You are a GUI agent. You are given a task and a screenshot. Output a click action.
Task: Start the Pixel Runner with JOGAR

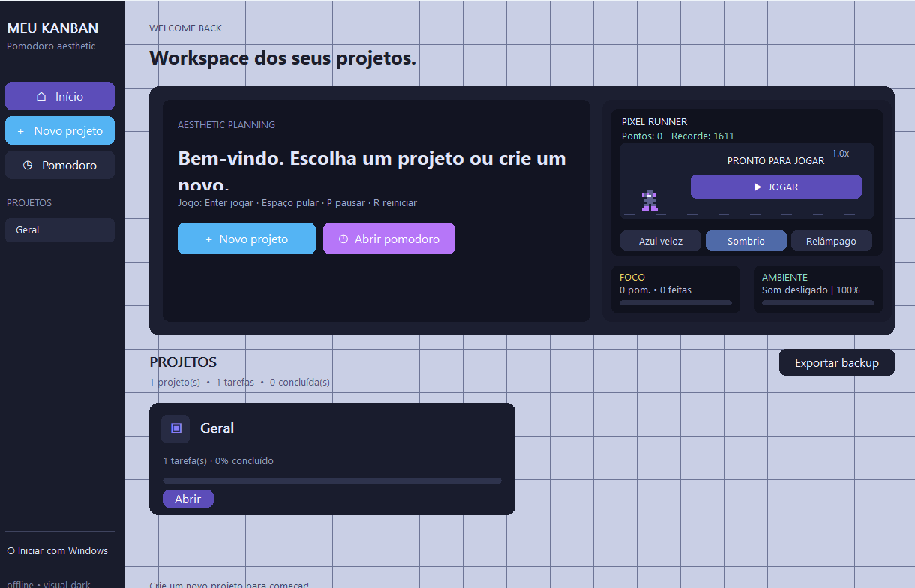tap(776, 187)
